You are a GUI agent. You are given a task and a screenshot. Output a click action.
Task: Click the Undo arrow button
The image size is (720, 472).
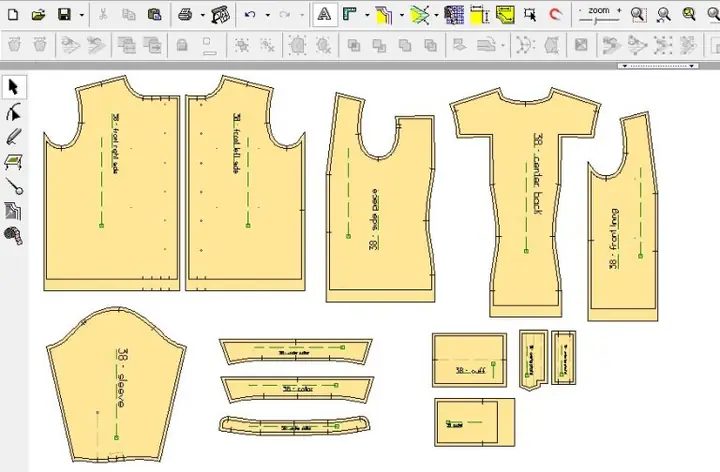coord(250,15)
